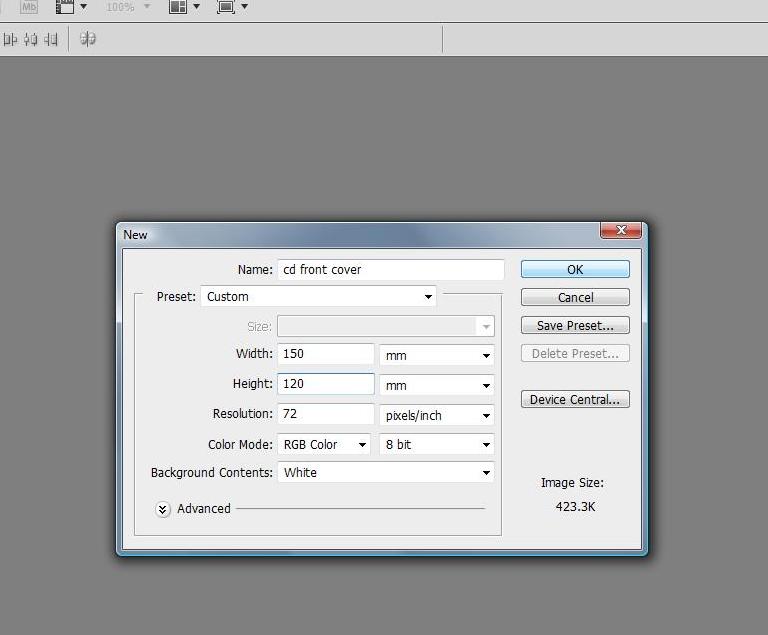Open the Resolution pixels/inch dropdown
Image resolution: width=768 pixels, height=635 pixels.
pos(436,415)
